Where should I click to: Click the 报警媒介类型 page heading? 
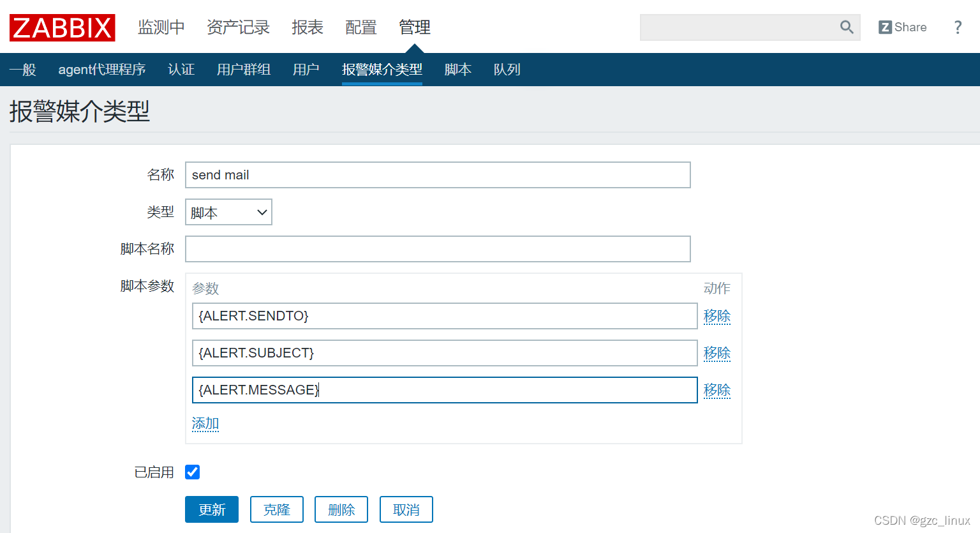tap(80, 112)
